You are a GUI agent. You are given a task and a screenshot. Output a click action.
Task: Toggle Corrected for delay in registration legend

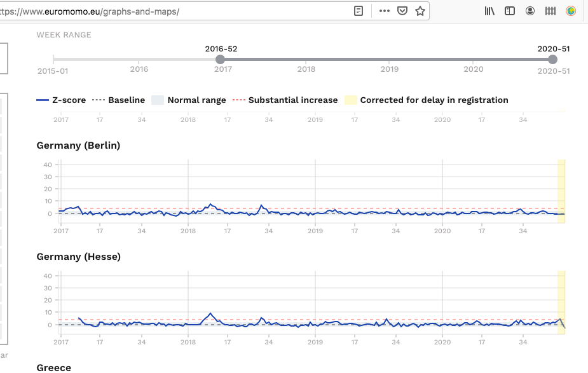[x=426, y=100]
